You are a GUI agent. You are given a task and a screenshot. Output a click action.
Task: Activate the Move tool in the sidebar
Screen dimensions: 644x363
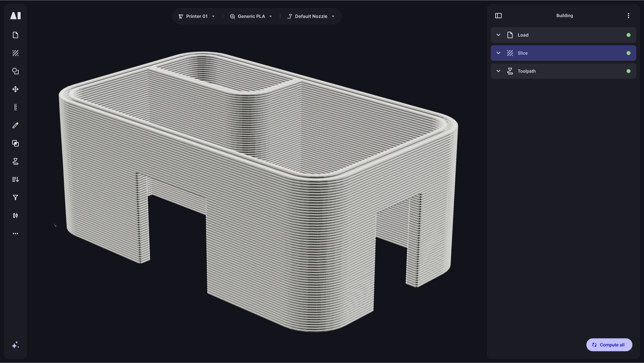point(15,89)
